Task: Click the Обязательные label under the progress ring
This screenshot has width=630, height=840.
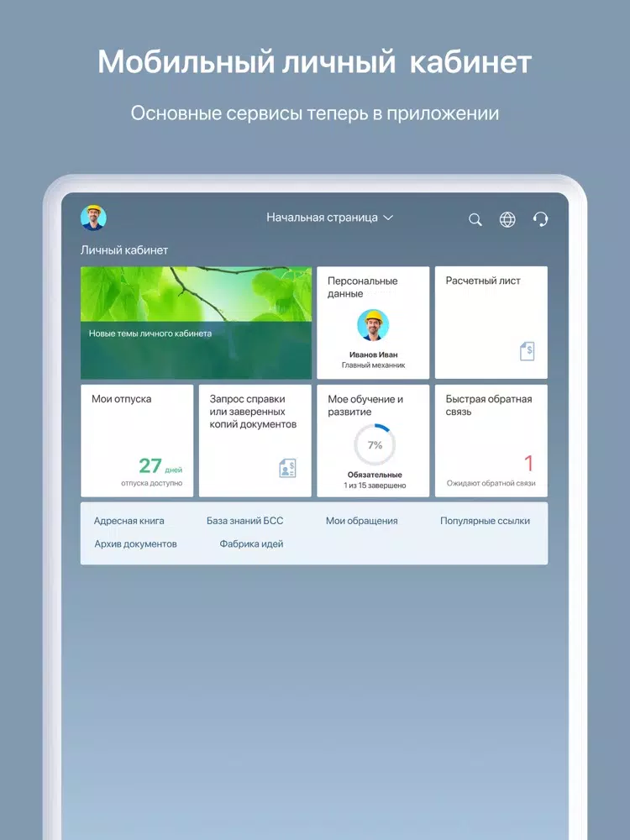Action: [x=375, y=475]
